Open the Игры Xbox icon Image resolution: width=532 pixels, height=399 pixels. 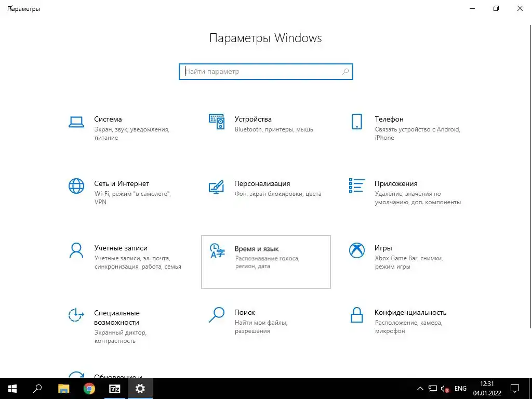coord(356,250)
